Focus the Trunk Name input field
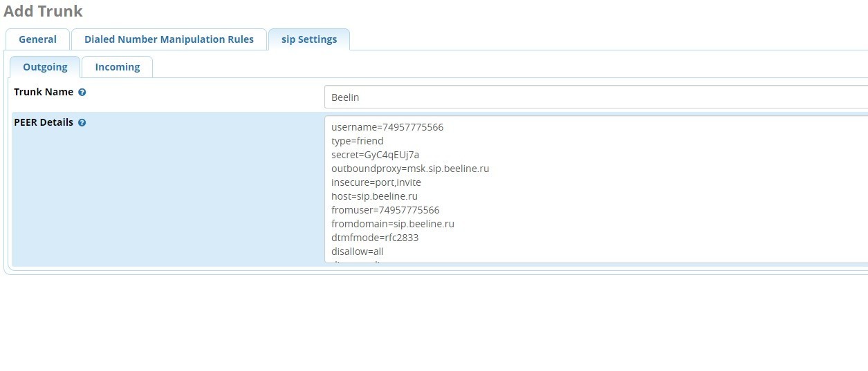 point(596,97)
